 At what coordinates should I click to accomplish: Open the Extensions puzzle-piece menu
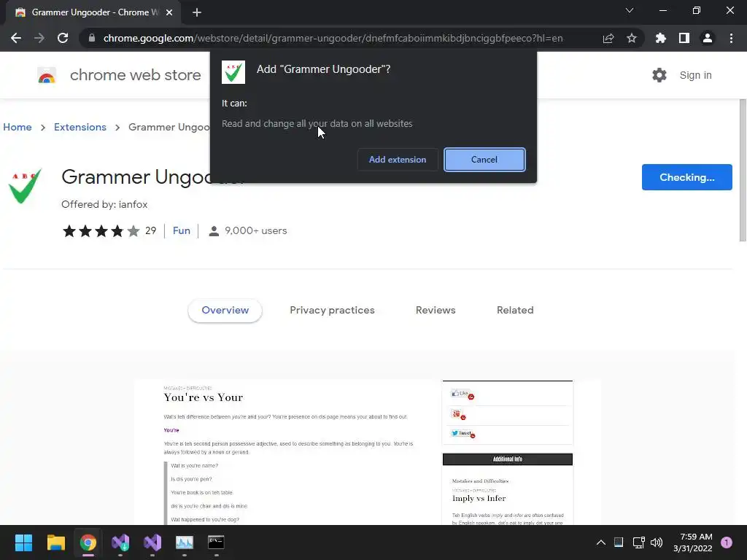pyautogui.click(x=661, y=38)
